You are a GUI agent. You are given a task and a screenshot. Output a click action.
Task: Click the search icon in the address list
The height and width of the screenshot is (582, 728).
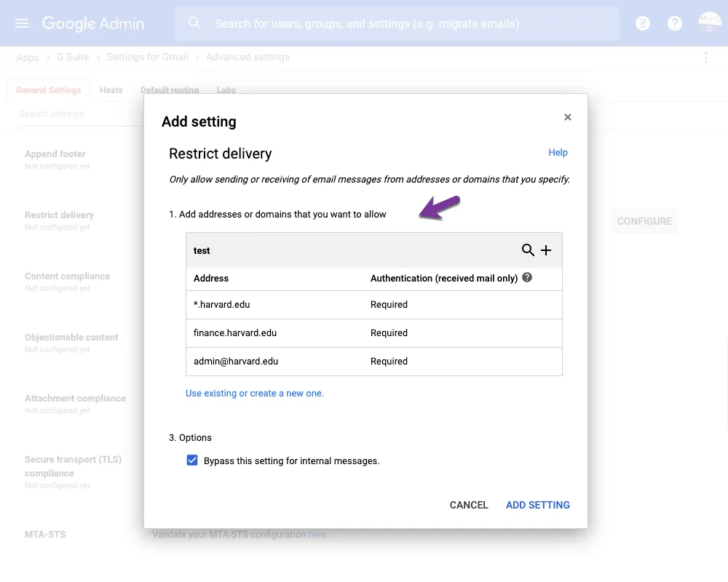click(x=529, y=250)
